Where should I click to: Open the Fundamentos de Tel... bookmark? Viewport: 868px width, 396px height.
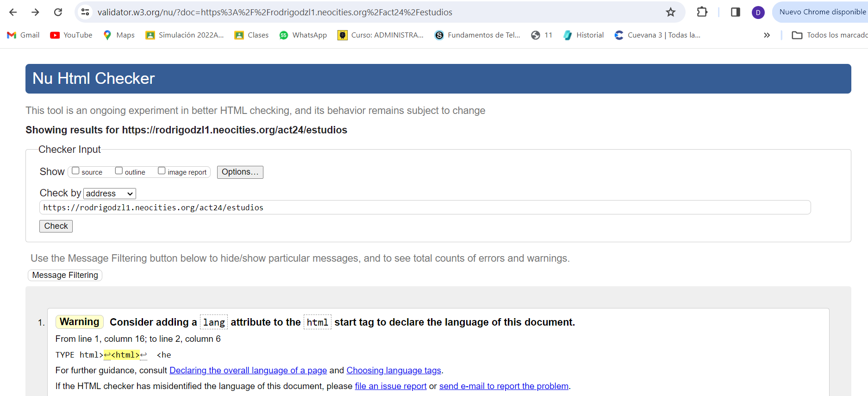[477, 35]
